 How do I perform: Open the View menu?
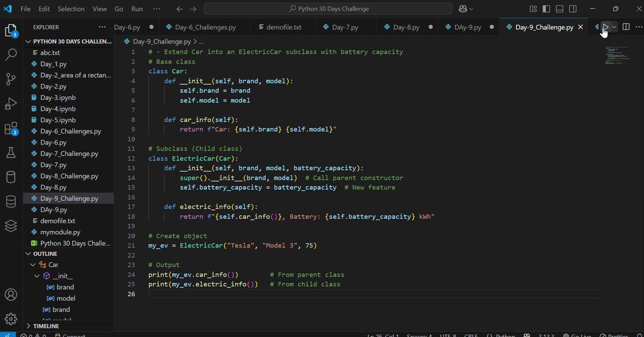pos(99,9)
